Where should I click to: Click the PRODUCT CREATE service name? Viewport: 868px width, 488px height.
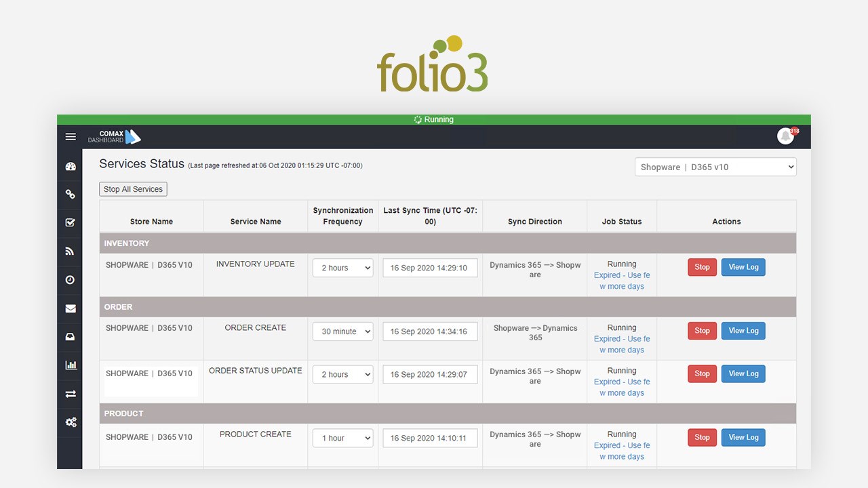coord(256,434)
